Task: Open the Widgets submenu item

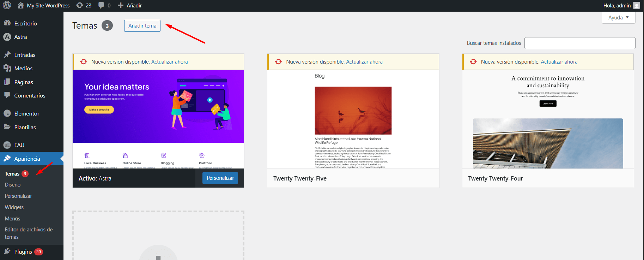Action: (14, 207)
